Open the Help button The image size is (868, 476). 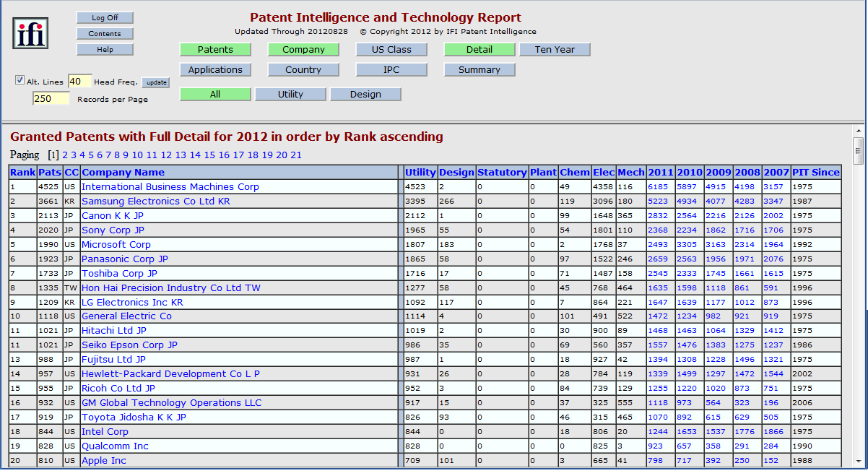point(105,50)
